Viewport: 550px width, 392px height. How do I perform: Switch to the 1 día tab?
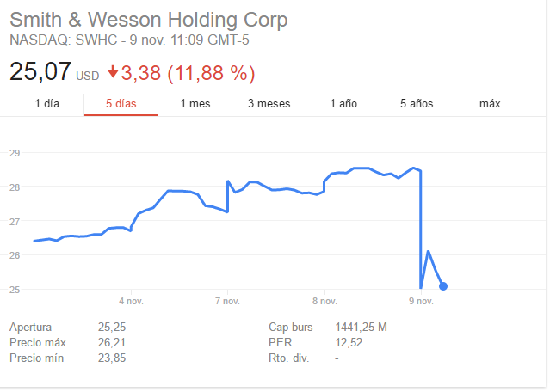coord(47,104)
